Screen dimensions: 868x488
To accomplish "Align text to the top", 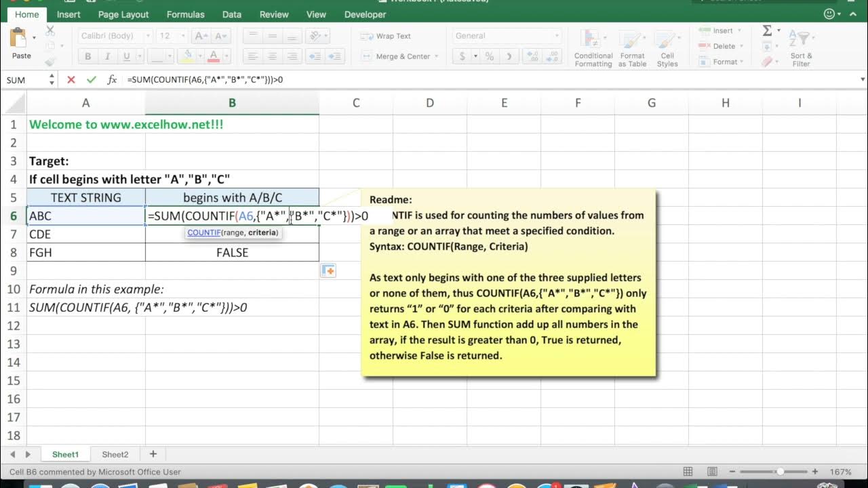I will pos(252,36).
